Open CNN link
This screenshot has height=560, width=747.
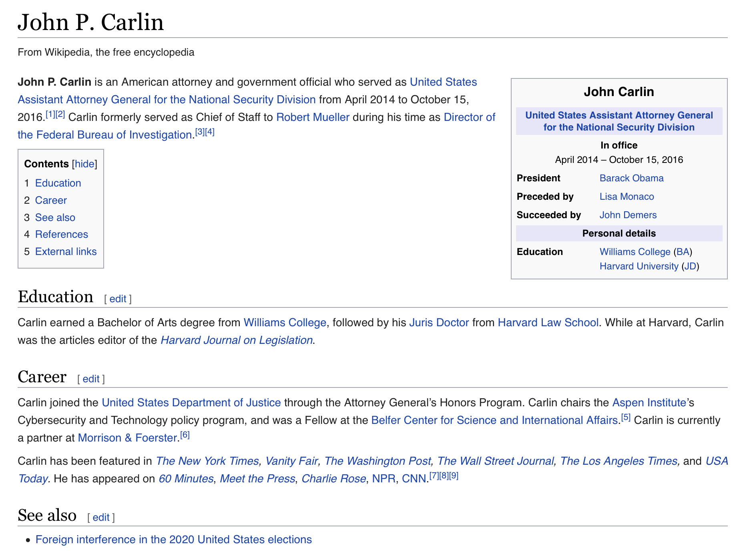[x=414, y=479]
